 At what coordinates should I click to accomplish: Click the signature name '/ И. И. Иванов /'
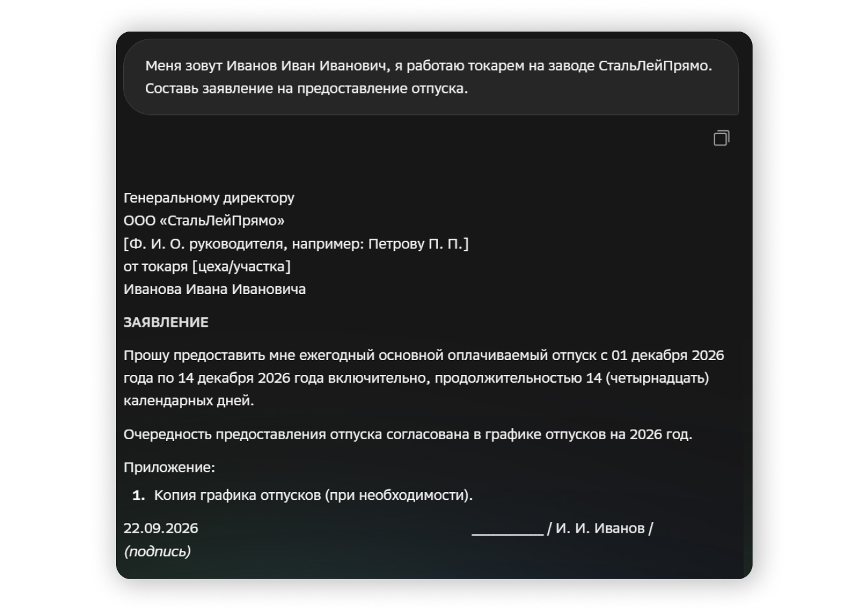click(x=600, y=528)
